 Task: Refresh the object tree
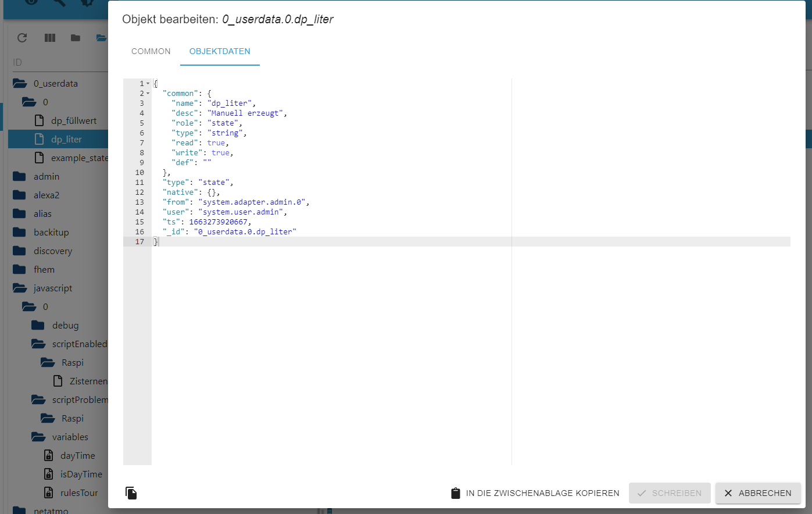pyautogui.click(x=22, y=38)
